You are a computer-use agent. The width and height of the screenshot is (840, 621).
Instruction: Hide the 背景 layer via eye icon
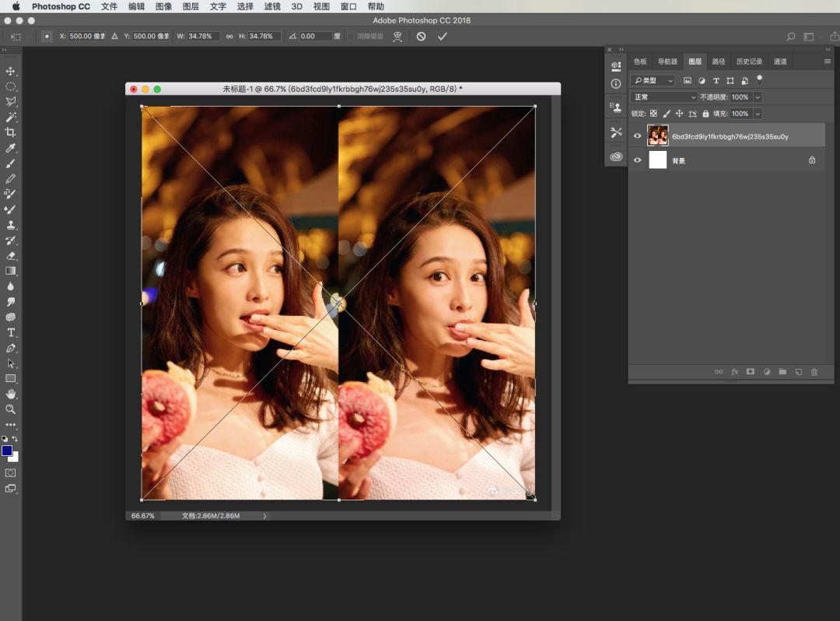(638, 160)
